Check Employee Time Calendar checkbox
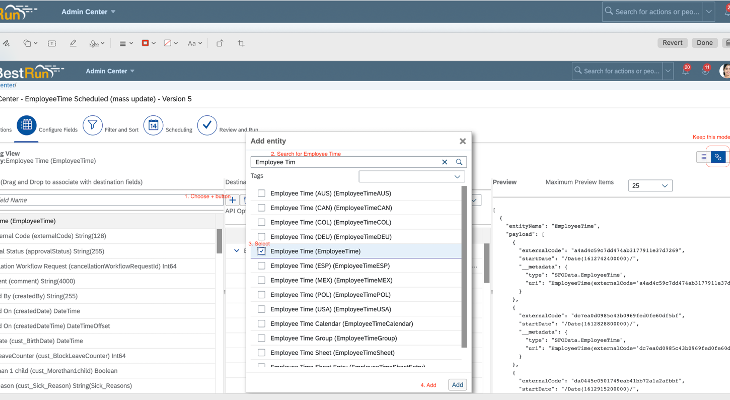This screenshot has width=730, height=400. (261, 324)
